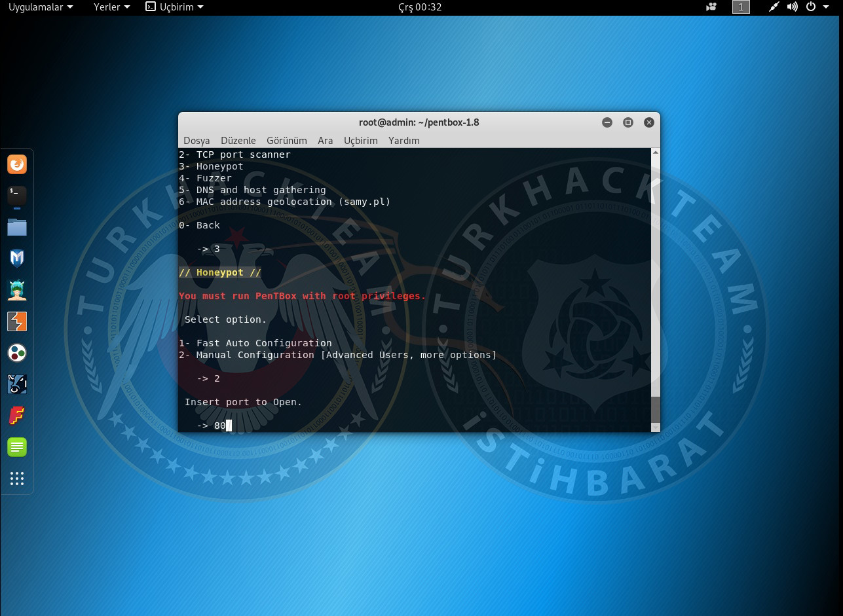Open Görünüm menu in terminal
This screenshot has width=843, height=616.
tap(287, 140)
